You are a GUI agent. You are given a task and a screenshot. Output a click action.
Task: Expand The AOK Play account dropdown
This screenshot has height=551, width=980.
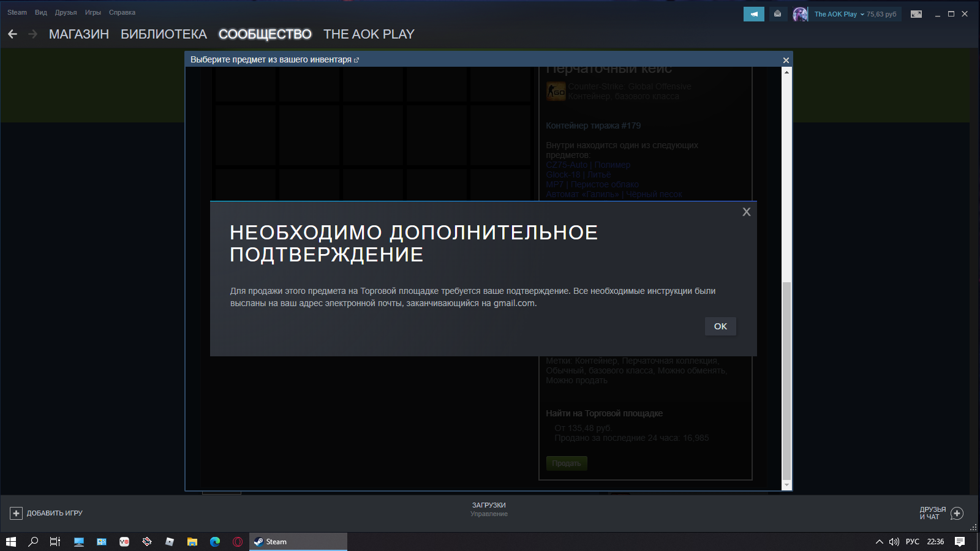[x=839, y=14]
